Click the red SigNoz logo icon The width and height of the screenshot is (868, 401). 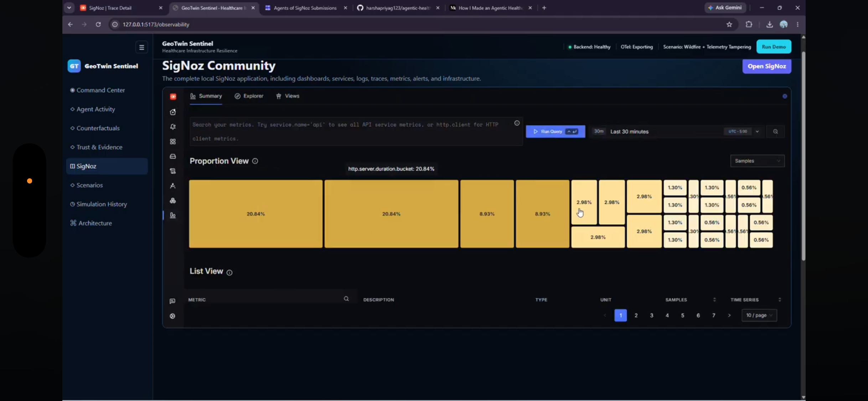[x=173, y=97]
